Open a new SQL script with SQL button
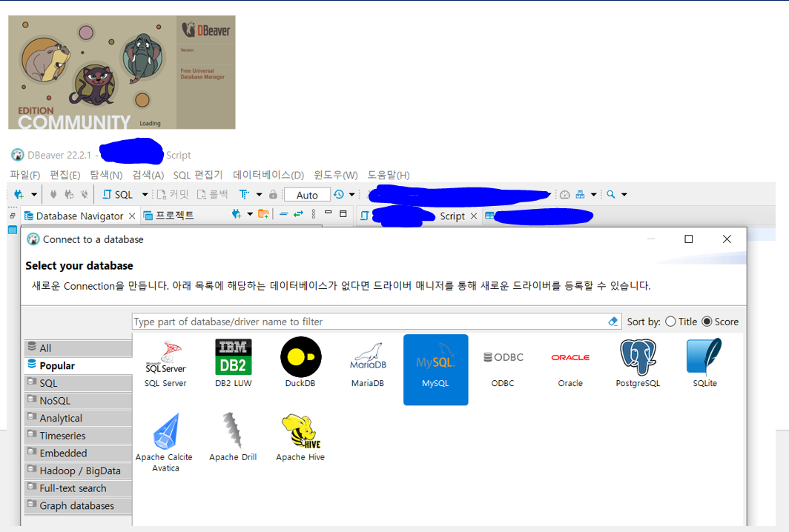Viewport: 789px width, 532px height. click(x=118, y=195)
